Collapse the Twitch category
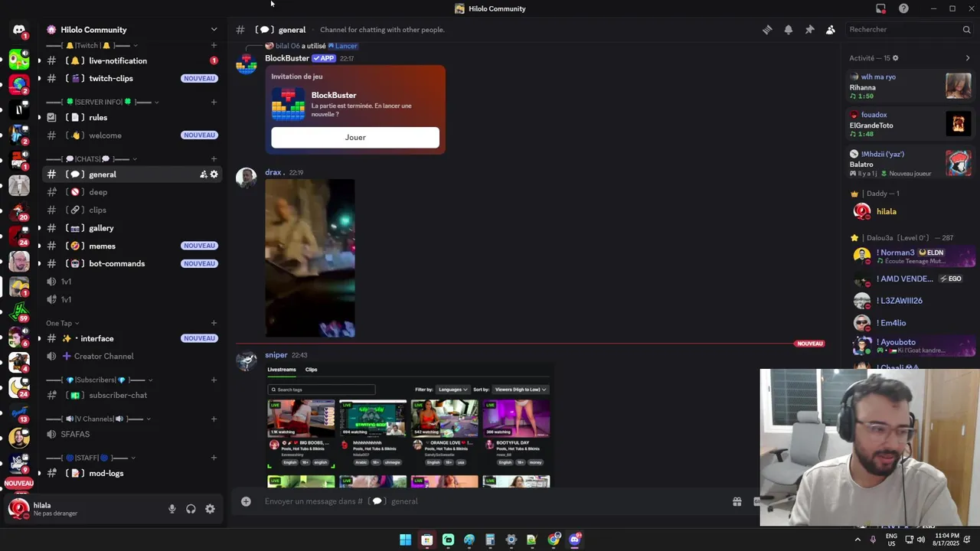 click(93, 46)
